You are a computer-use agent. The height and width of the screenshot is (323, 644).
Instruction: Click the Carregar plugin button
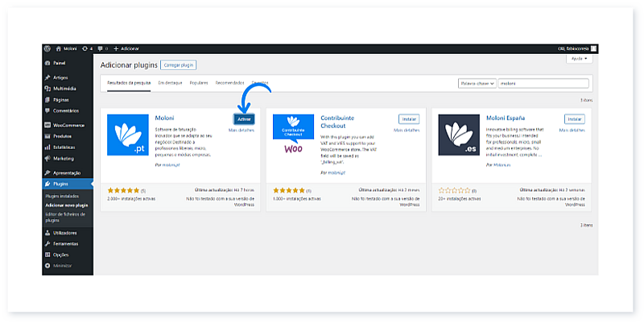click(178, 64)
